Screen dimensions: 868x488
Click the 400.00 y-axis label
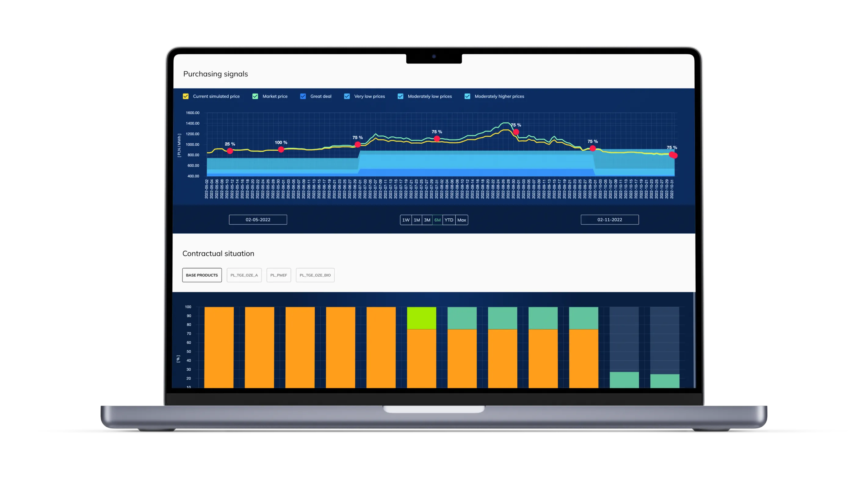[x=193, y=176]
